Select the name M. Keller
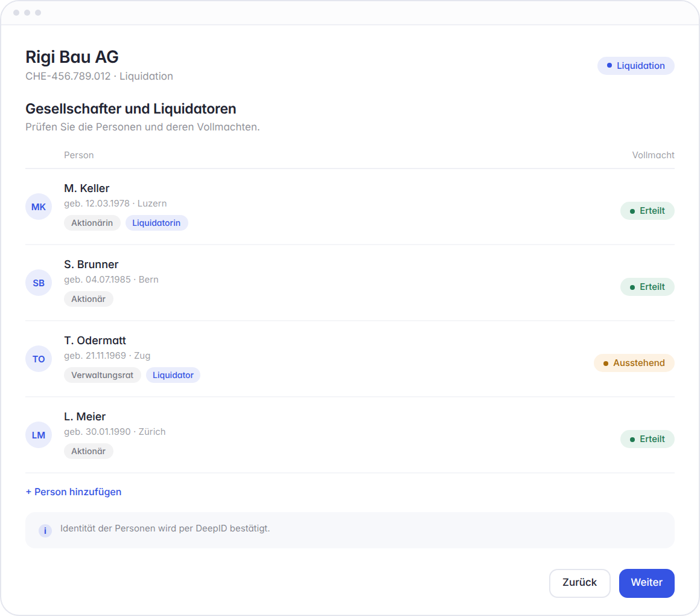The width and height of the screenshot is (700, 616). (87, 188)
